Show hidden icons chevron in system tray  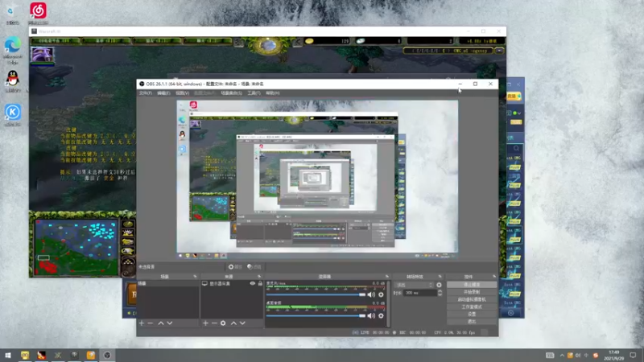[562, 356]
